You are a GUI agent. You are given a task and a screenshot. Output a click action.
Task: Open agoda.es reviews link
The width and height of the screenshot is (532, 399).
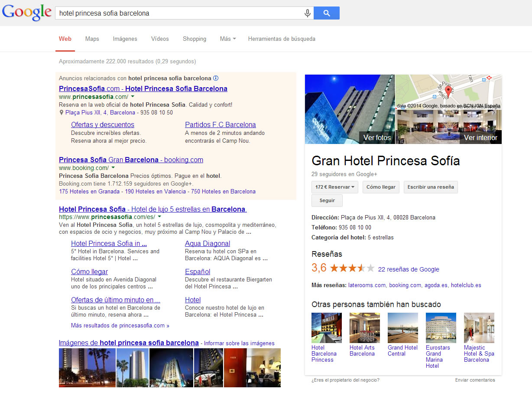(436, 285)
